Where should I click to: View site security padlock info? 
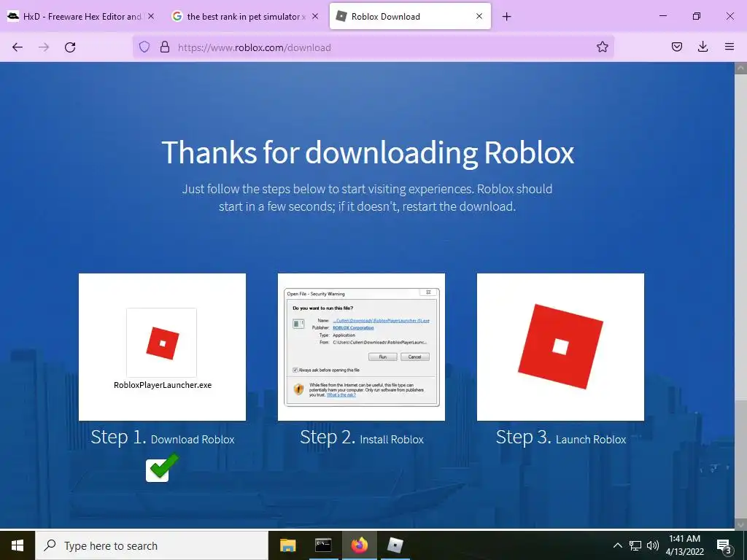pyautogui.click(x=165, y=47)
